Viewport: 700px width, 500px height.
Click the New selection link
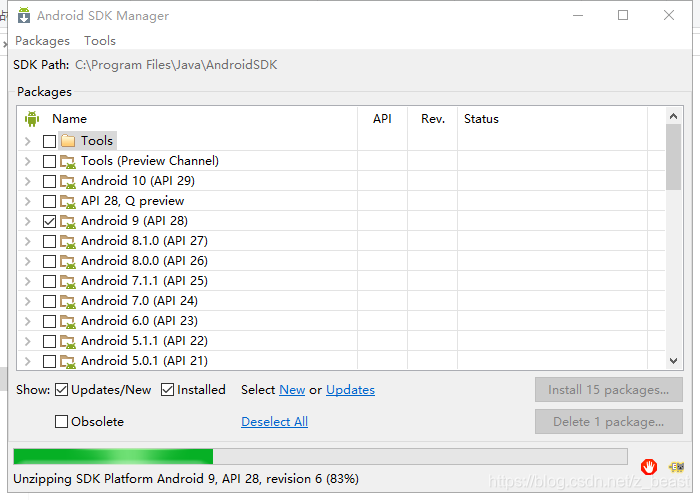point(292,390)
